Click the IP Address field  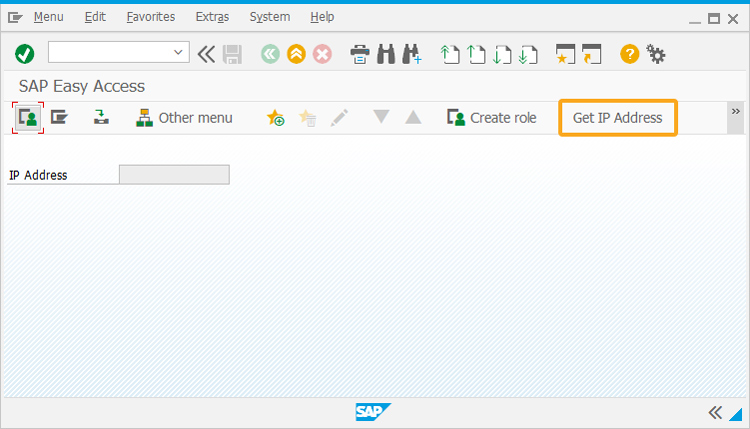174,175
